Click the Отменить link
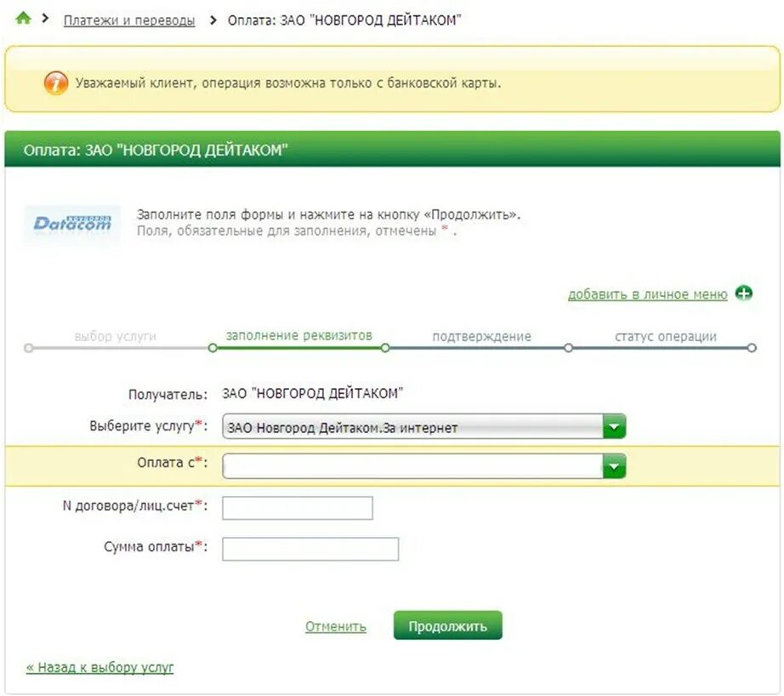The width and height of the screenshot is (784, 696). (336, 626)
